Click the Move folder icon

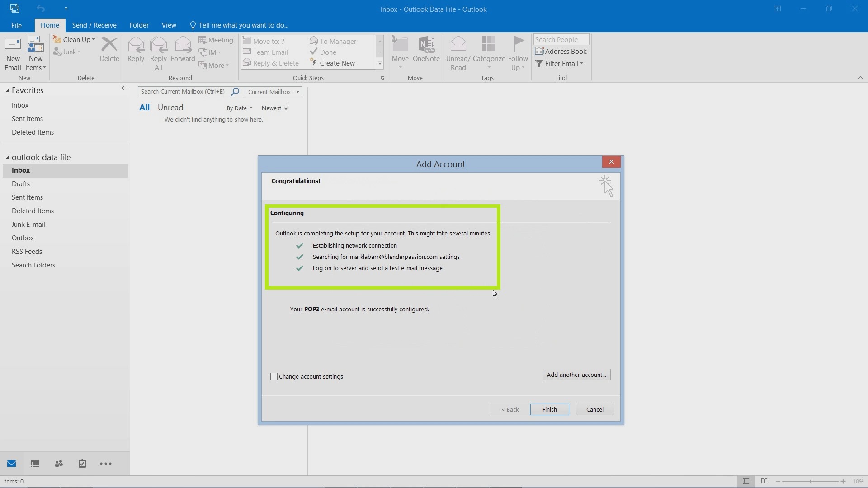400,45
